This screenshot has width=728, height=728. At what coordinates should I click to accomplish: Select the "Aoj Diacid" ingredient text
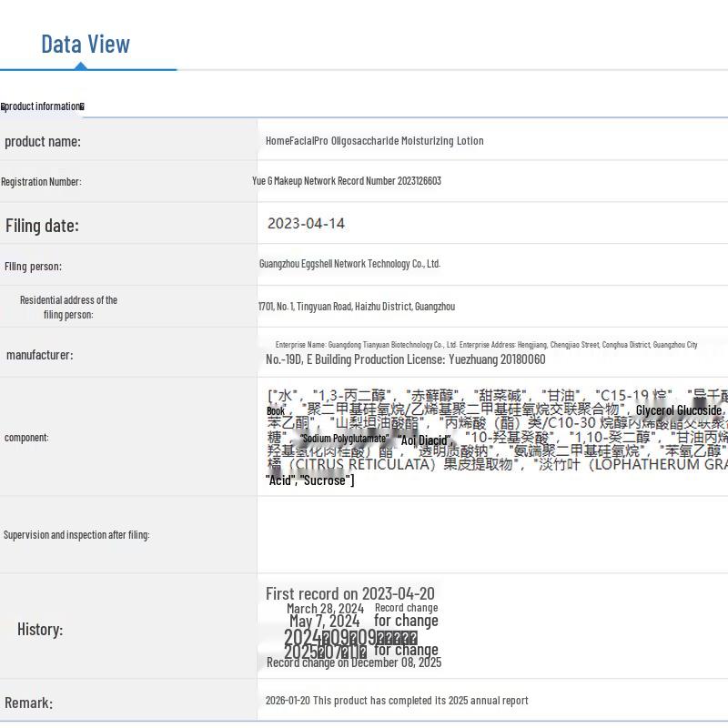[x=424, y=440]
